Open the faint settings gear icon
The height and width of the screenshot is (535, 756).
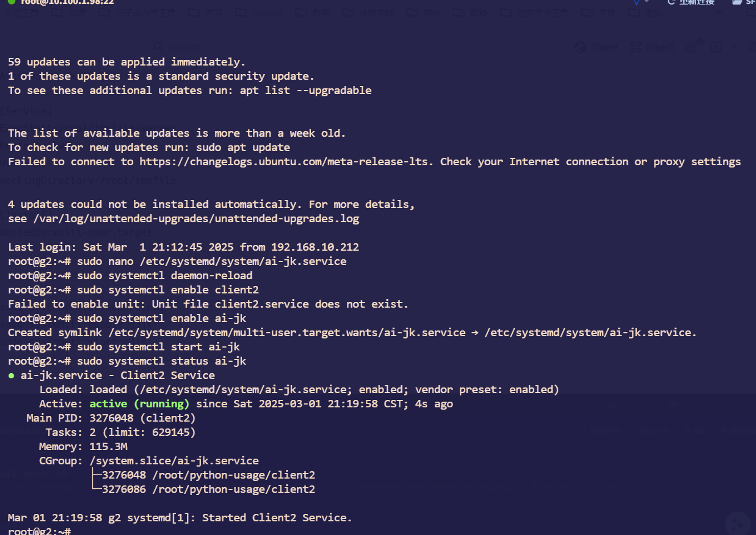coord(691,47)
